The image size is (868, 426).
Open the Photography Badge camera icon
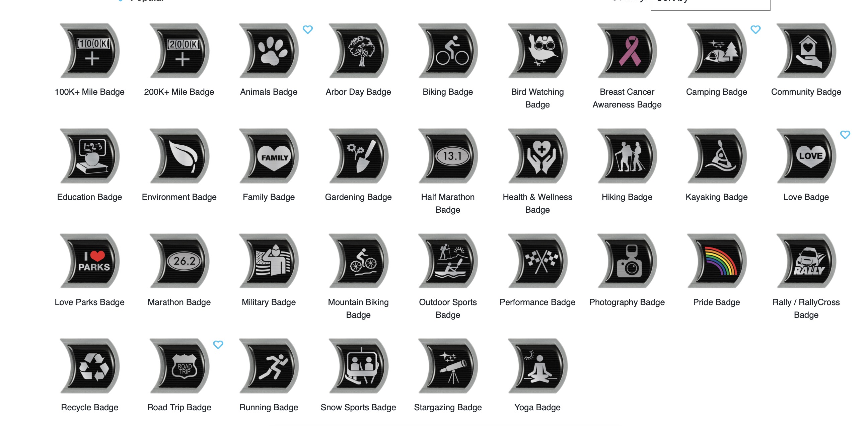627,261
